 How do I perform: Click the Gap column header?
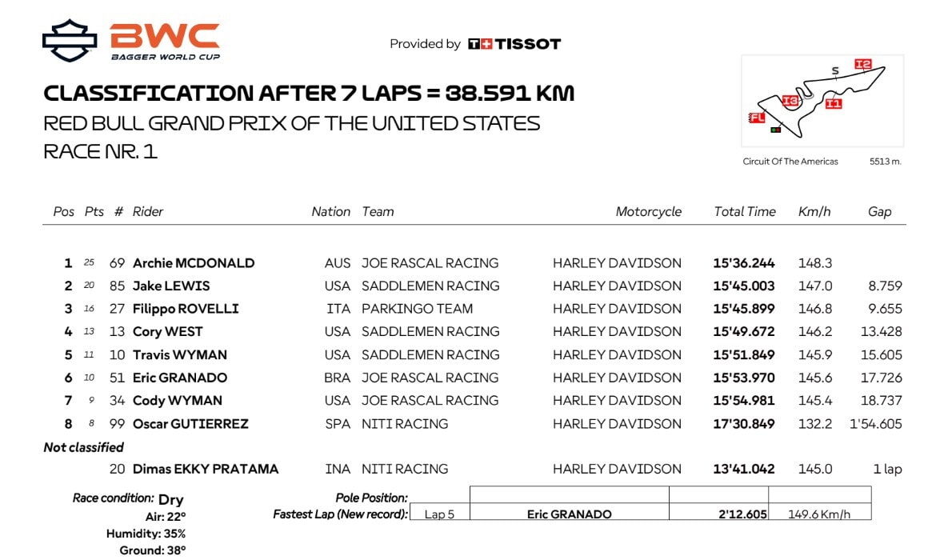pyautogui.click(x=879, y=212)
